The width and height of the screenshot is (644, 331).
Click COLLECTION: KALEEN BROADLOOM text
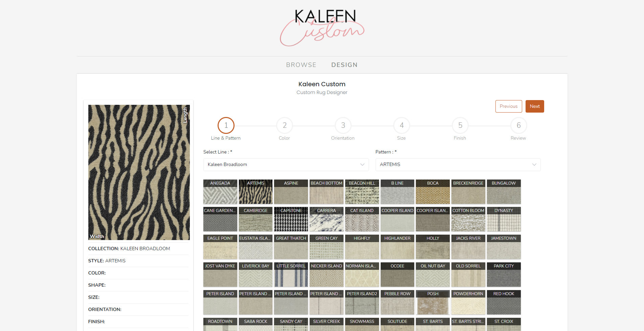[x=129, y=249]
